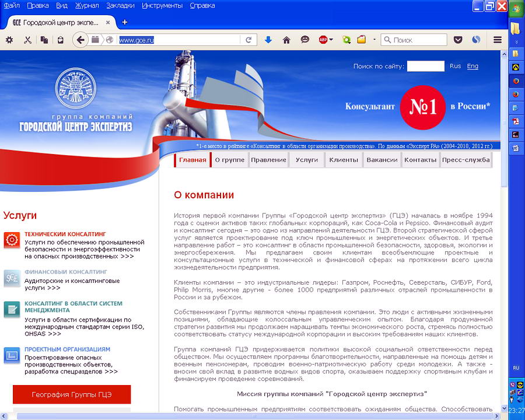
Task: Open the Журнал menu
Action: point(87,6)
